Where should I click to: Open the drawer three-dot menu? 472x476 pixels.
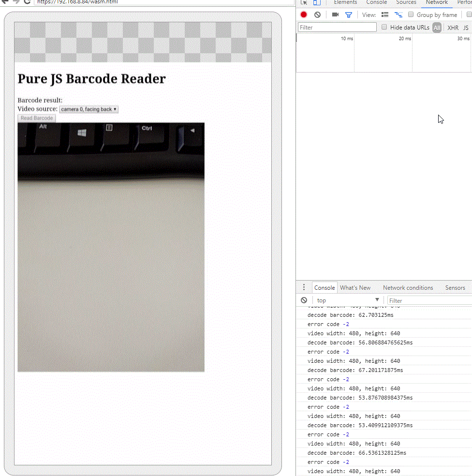pos(304,287)
